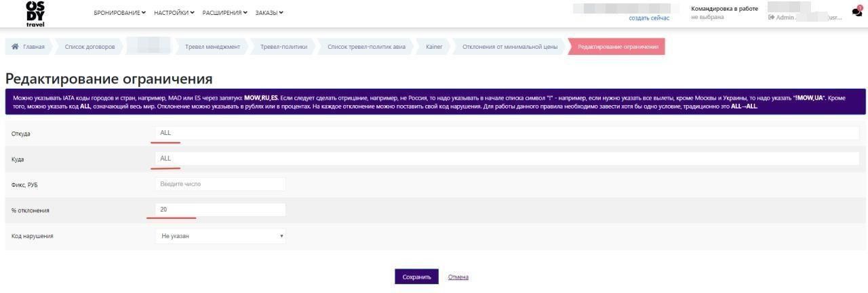The height and width of the screenshot is (293, 868).
Task: Click the % отклонения input field
Action: [x=220, y=210]
